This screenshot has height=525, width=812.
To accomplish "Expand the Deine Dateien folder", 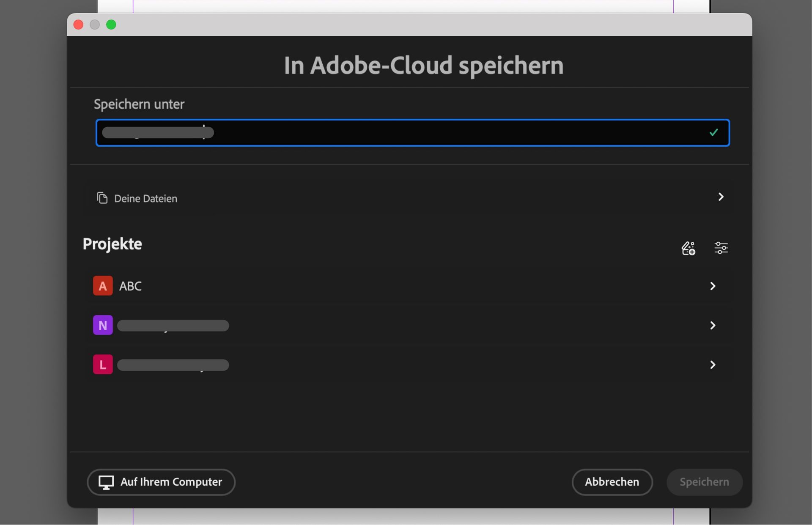I will [721, 197].
